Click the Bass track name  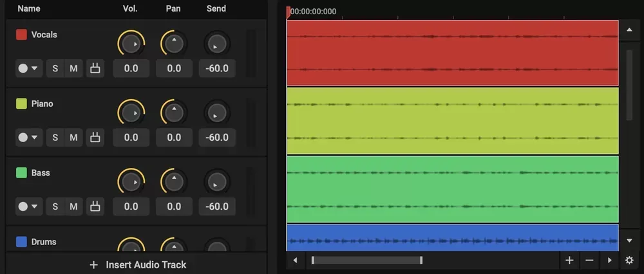41,172
